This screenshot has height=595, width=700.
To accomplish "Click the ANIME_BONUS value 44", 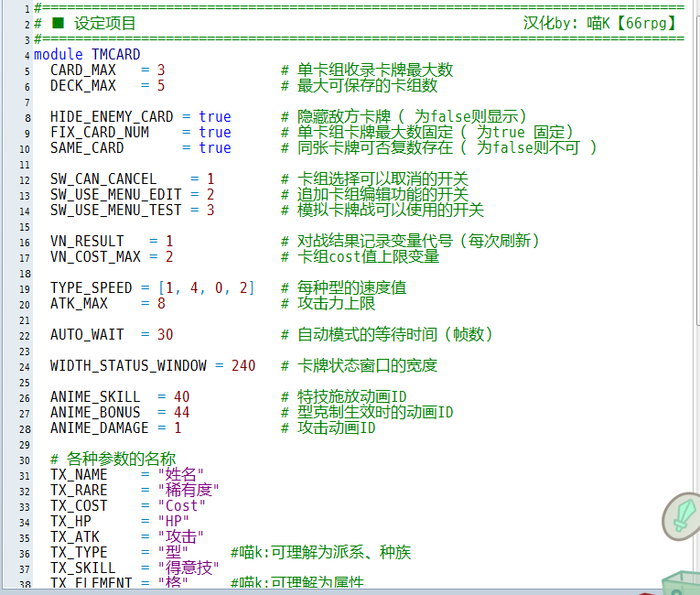I will click(x=182, y=412).
